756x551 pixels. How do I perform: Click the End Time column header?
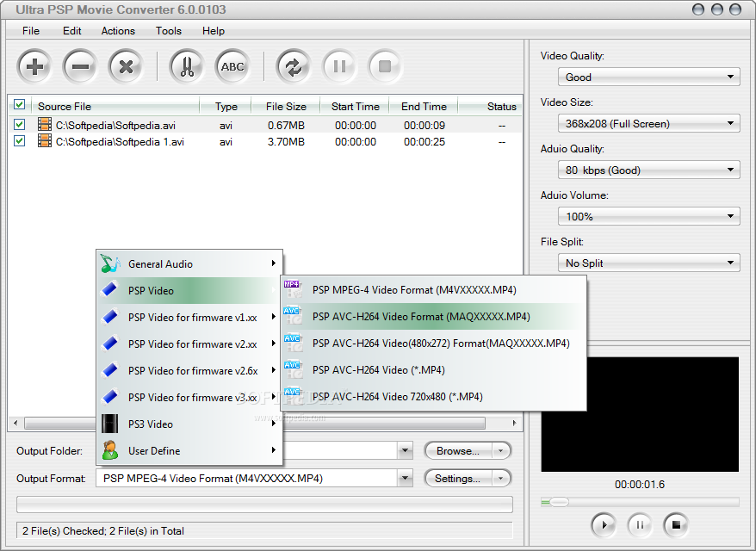coord(424,106)
